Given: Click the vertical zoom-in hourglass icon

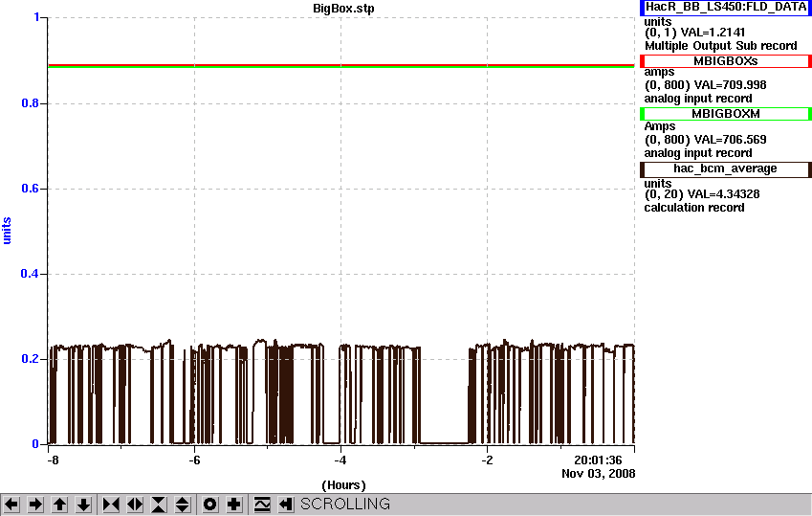Looking at the screenshot, I should (159, 505).
